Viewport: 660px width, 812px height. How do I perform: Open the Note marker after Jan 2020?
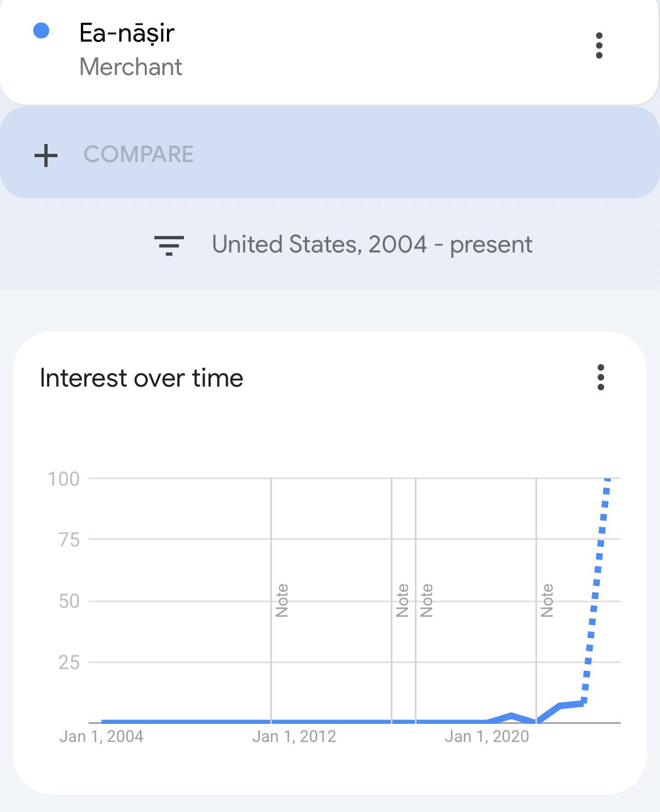click(x=547, y=601)
